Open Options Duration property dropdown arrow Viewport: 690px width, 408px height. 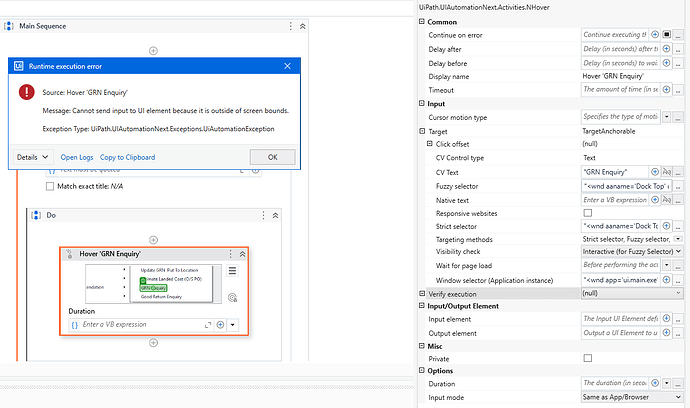tap(667, 383)
